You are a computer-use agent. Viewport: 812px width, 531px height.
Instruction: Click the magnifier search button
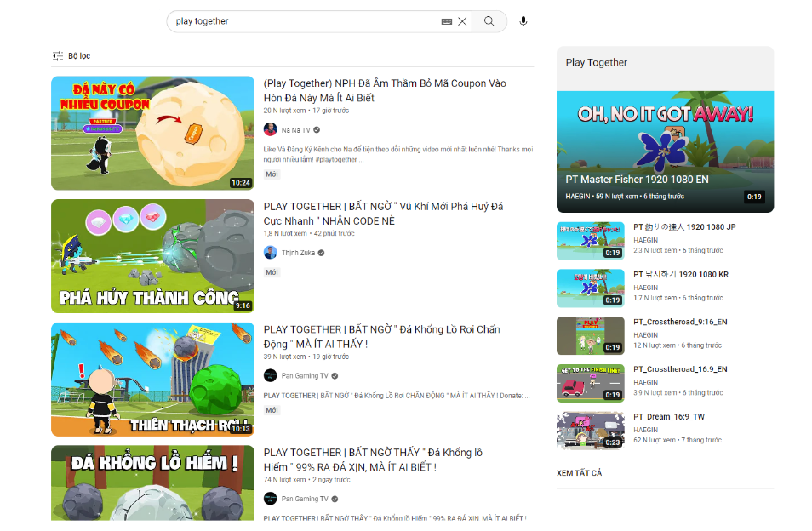[489, 21]
